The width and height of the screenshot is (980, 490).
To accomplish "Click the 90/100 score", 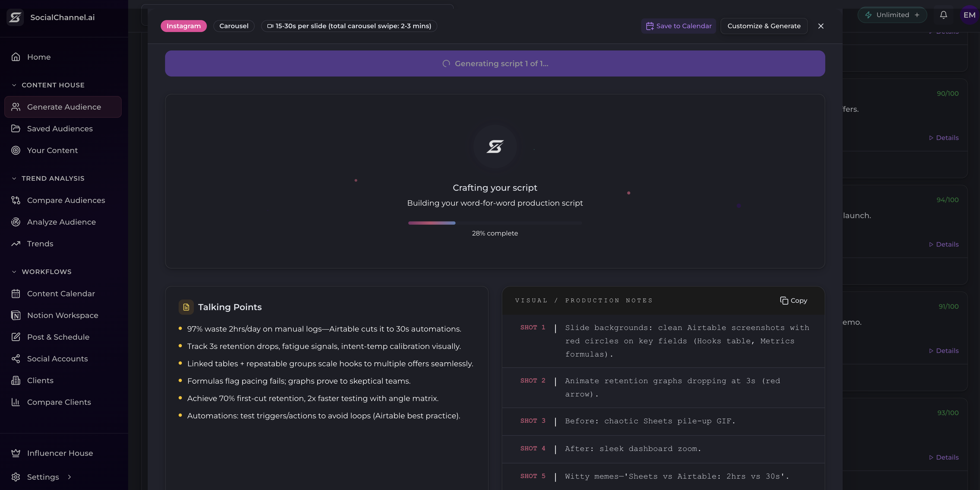I will click(947, 94).
